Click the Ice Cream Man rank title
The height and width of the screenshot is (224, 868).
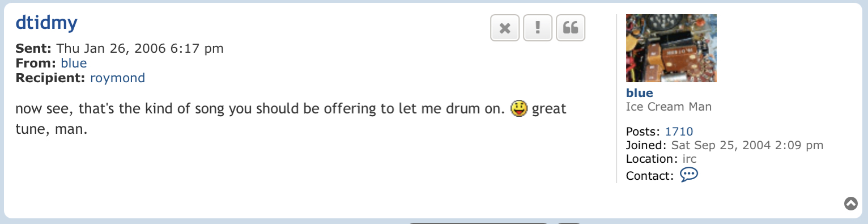(669, 107)
